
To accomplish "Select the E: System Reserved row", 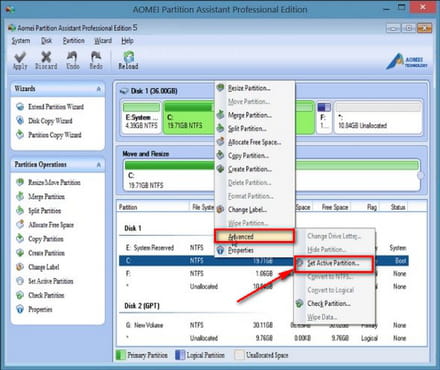I will (x=263, y=248).
